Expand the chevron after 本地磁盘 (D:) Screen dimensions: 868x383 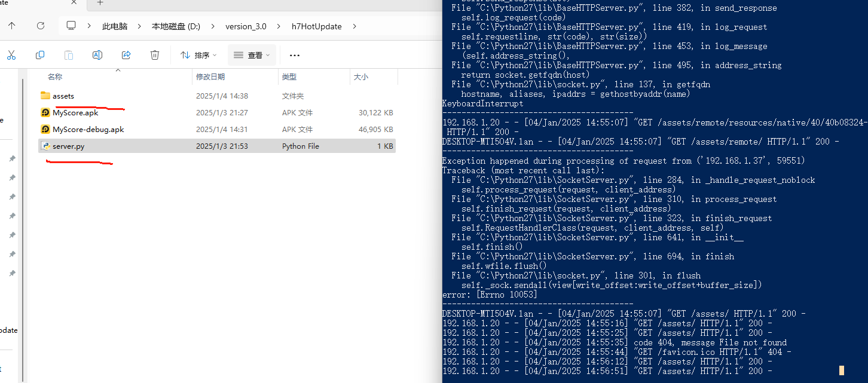click(212, 26)
